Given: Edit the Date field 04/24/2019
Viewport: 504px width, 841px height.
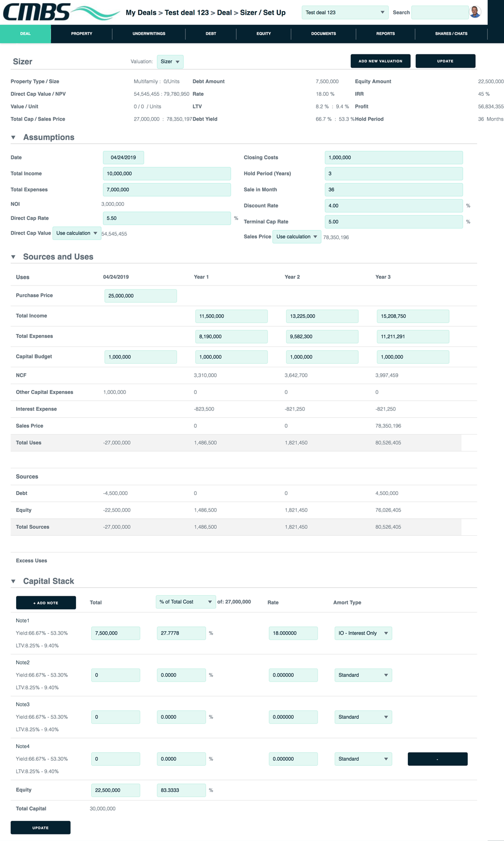Looking at the screenshot, I should (123, 157).
